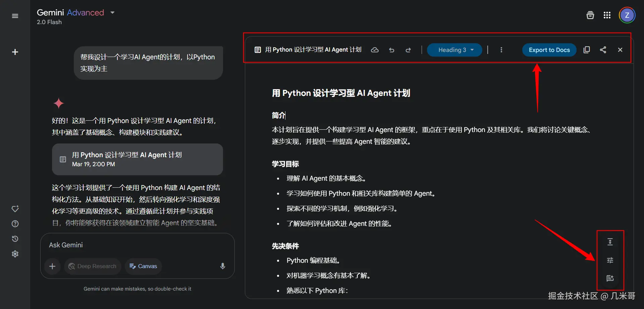Click the cloud saved status icon

point(375,50)
